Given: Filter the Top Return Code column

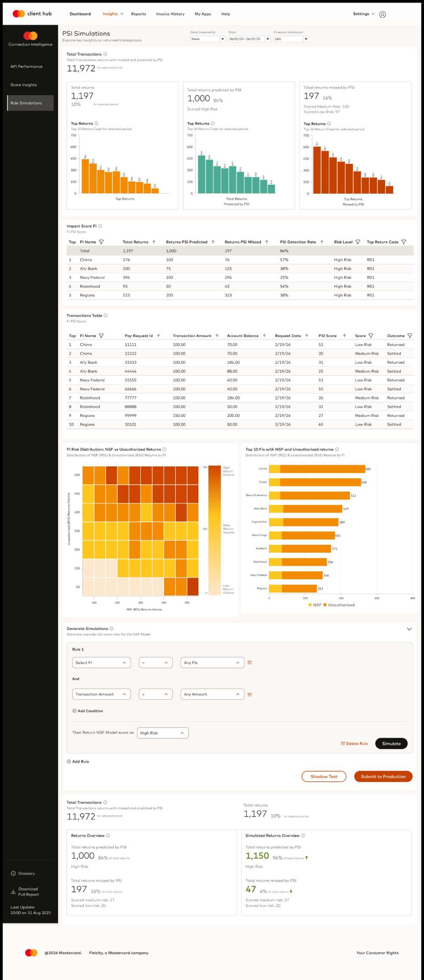Looking at the screenshot, I should pyautogui.click(x=404, y=242).
